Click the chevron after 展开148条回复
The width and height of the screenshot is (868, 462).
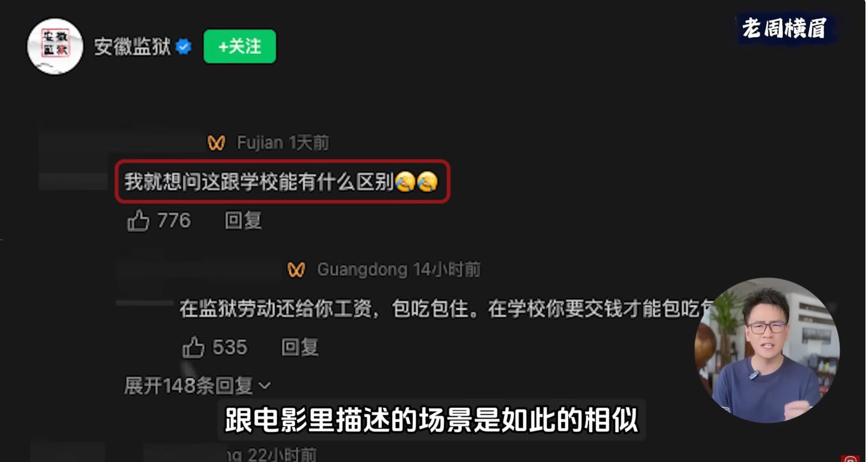tap(265, 386)
